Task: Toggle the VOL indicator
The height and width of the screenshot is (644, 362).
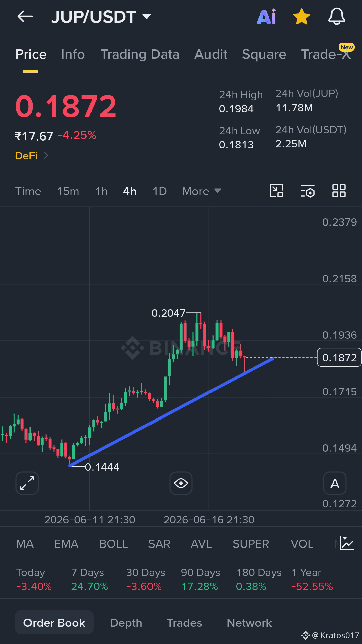Action: pos(302,544)
